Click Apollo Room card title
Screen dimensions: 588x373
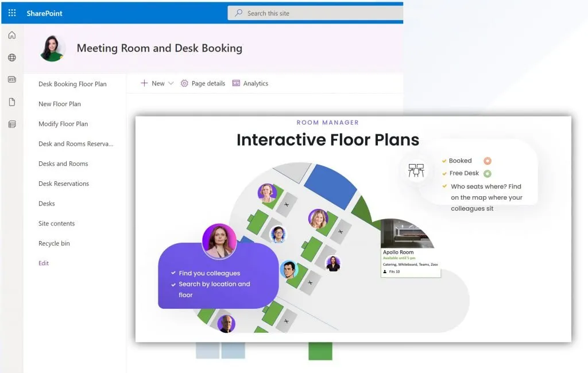point(399,252)
